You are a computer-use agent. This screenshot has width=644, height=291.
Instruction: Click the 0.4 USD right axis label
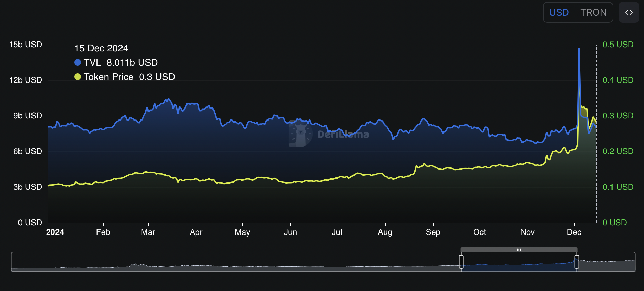[618, 80]
